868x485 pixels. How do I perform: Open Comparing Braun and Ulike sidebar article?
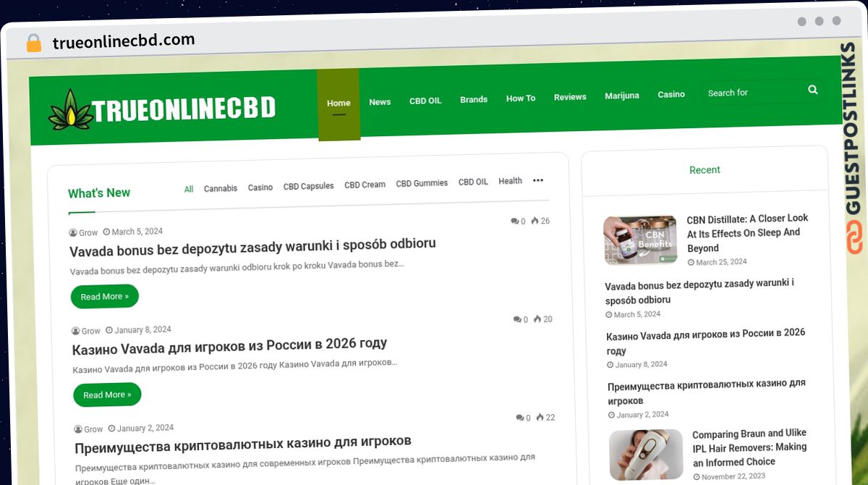750,447
